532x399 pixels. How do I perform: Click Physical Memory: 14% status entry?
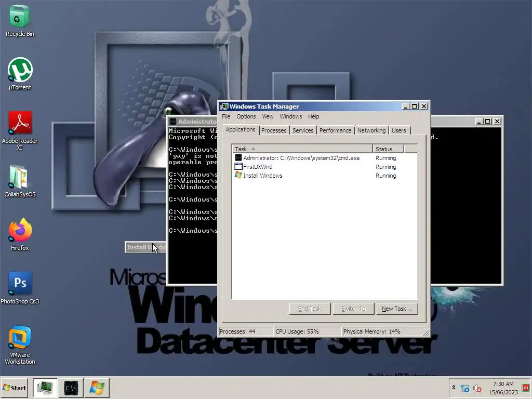382,331
